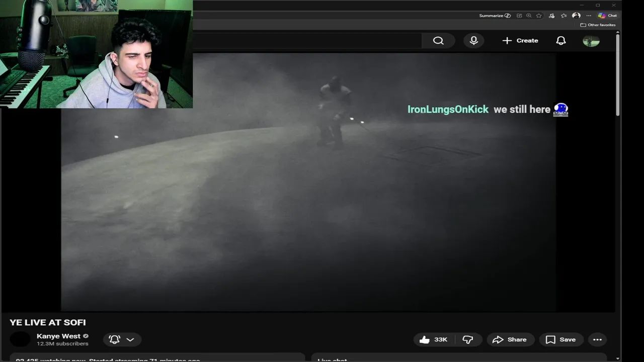The image size is (644, 362).
Task: Open the Edge favorites list icon
Action: (x=564, y=16)
